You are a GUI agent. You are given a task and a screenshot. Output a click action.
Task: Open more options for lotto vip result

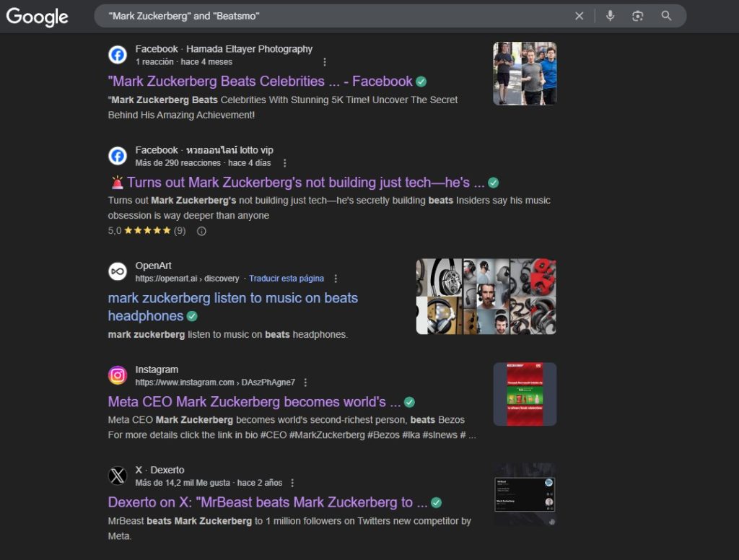click(x=284, y=163)
